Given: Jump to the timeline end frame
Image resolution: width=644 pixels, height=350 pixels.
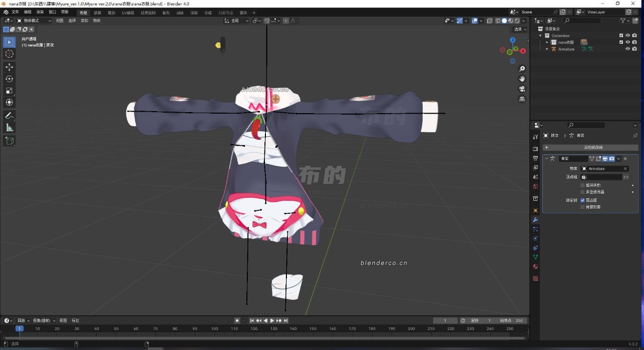Looking at the screenshot, I should (285, 320).
